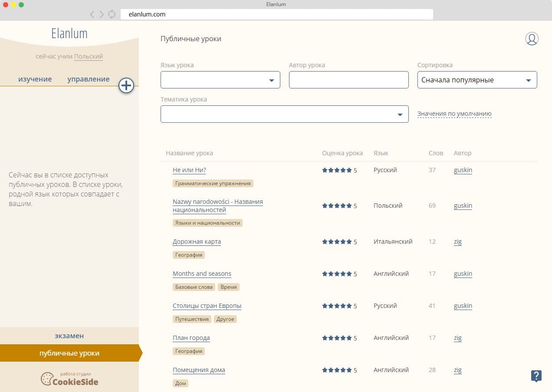Click the word count '41'
Image resolution: width=552 pixels, height=392 pixels.
point(432,306)
